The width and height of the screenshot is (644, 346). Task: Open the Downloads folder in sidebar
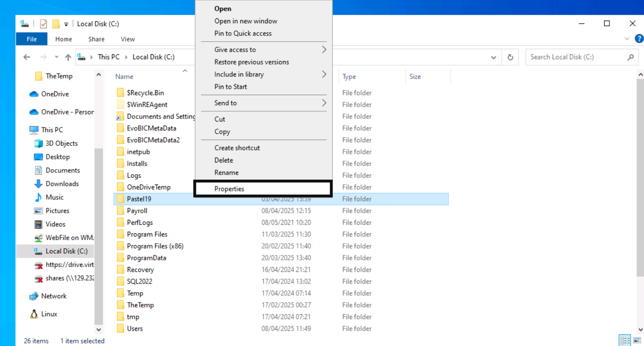pyautogui.click(x=62, y=184)
